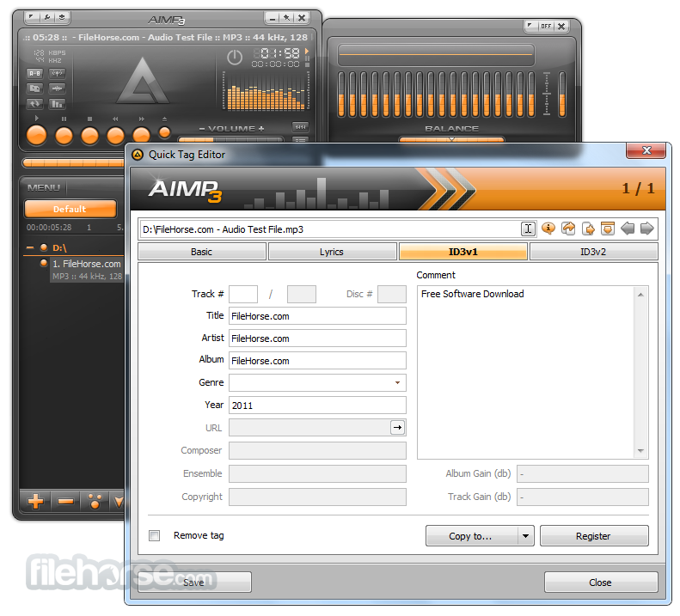Click the minus Remove files button in playlist
This screenshot has height=616, width=680.
(x=65, y=502)
